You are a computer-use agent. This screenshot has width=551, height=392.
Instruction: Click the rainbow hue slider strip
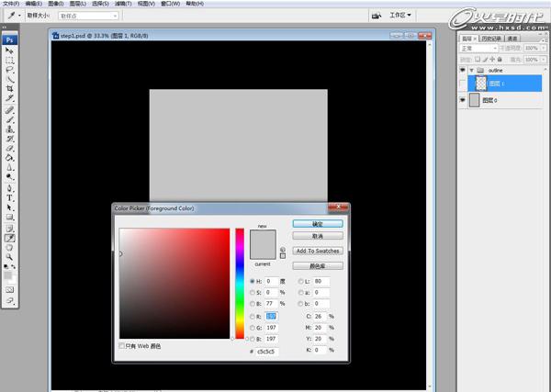240,283
